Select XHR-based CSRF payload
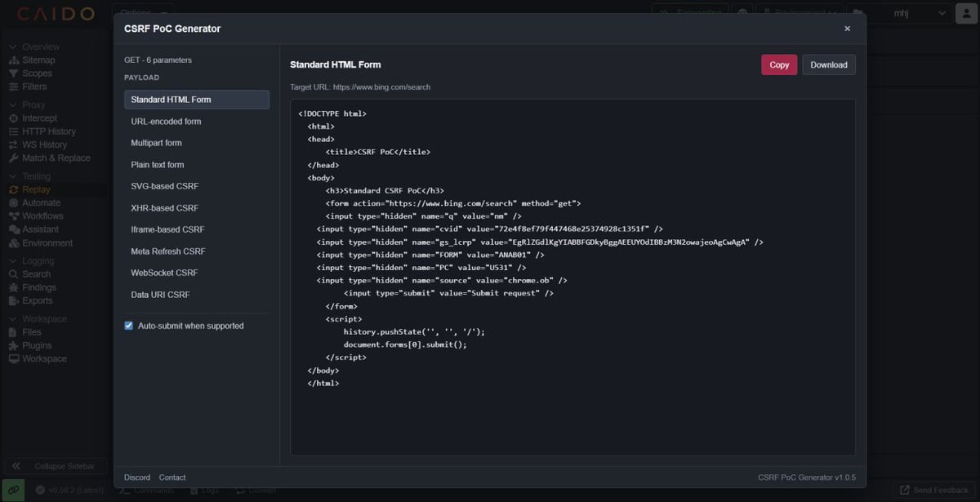 click(197, 208)
